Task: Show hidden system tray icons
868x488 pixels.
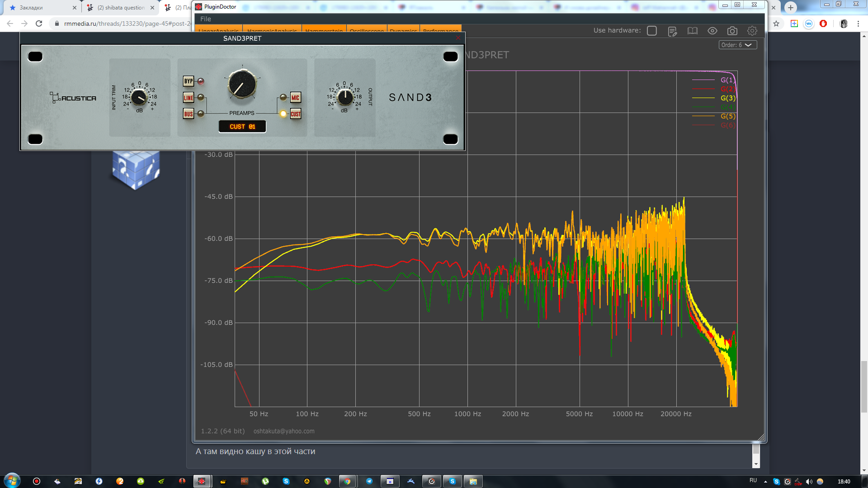Action: click(x=765, y=482)
